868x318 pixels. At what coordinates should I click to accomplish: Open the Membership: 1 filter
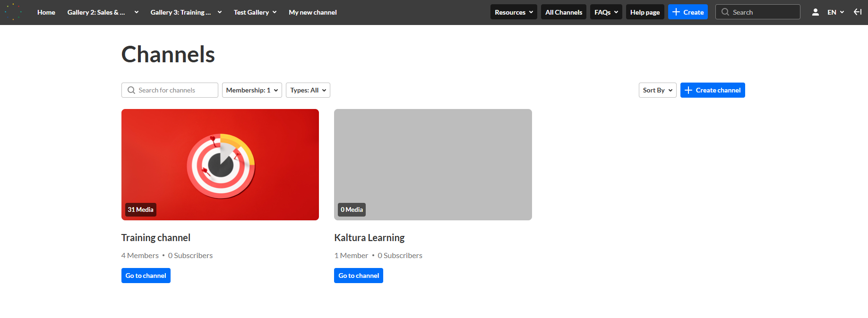(252, 90)
